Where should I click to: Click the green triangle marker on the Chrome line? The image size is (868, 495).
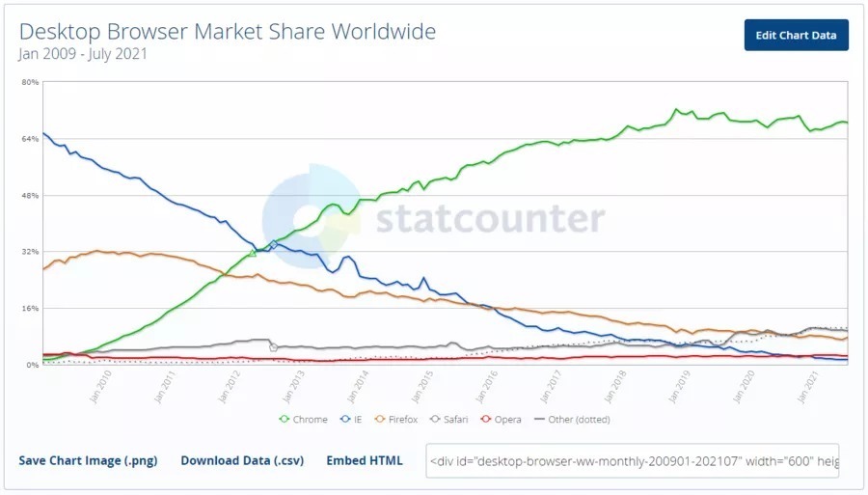253,253
